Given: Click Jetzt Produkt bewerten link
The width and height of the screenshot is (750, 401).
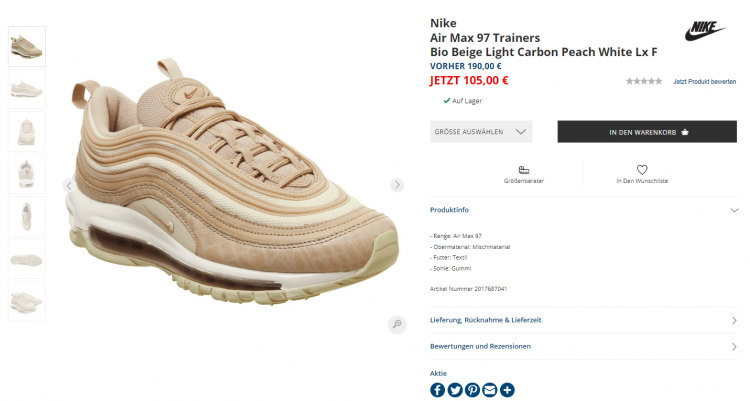Looking at the screenshot, I should point(705,82).
